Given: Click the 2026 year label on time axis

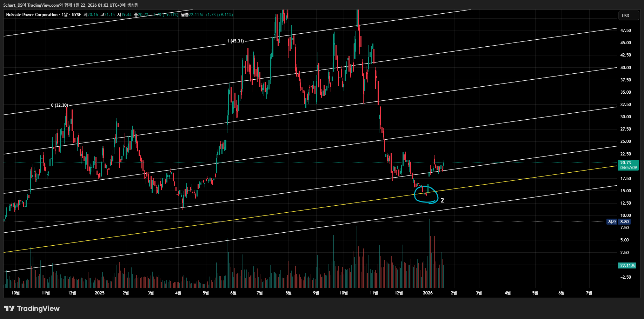Looking at the screenshot, I should tap(428, 293).
